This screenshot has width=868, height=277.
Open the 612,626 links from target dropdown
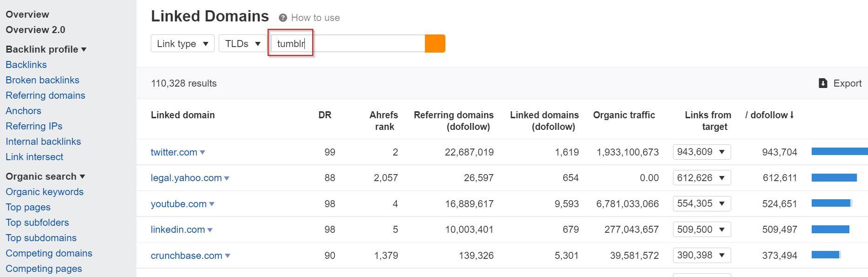coord(702,177)
